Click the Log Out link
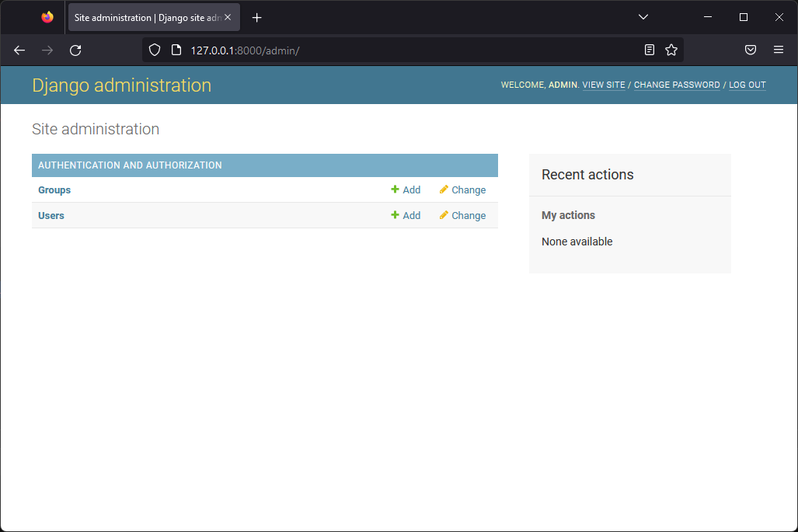The width and height of the screenshot is (798, 532). (x=747, y=85)
